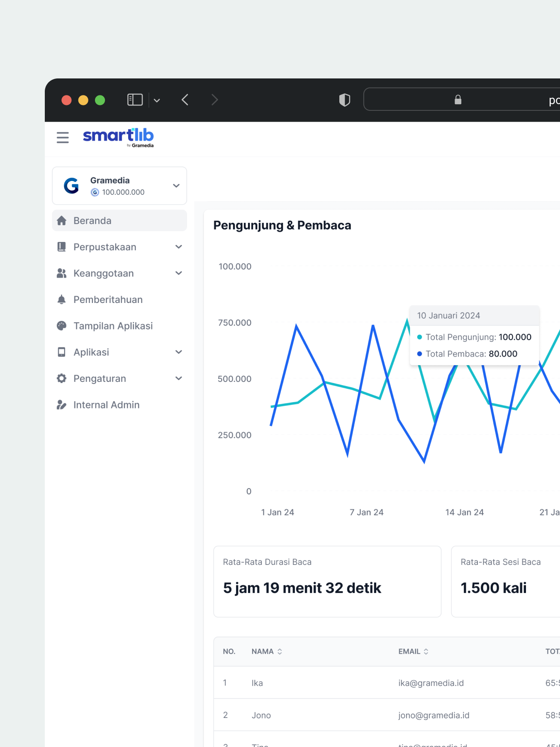Expand the Pengaturan submenu chevron

click(x=179, y=378)
